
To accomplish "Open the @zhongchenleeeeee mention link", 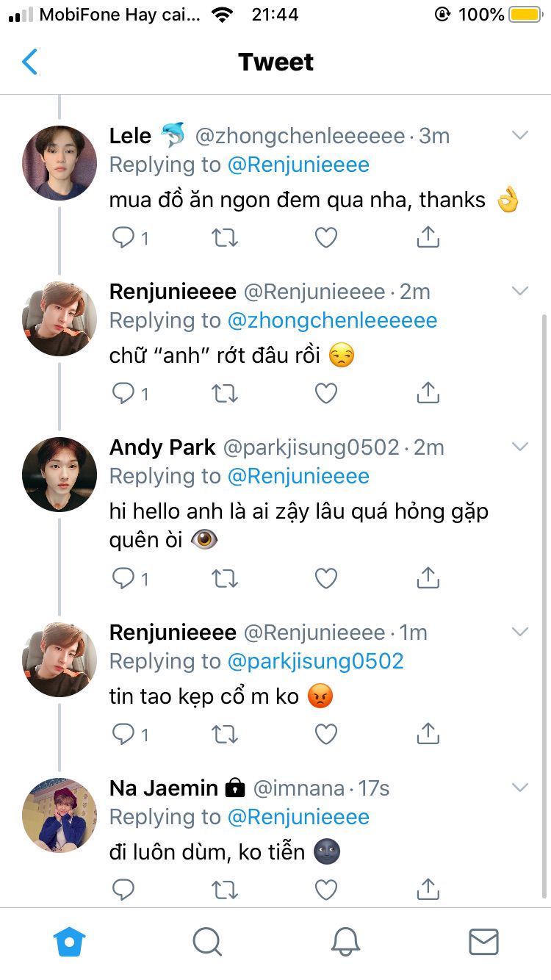I will (332, 320).
